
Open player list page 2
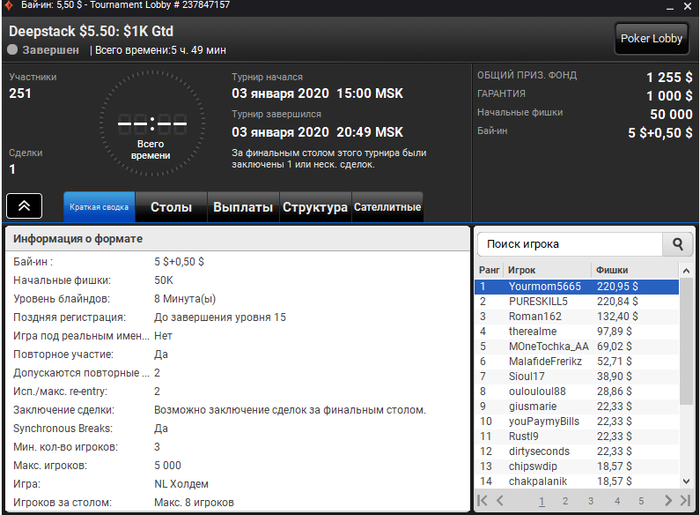[565, 501]
